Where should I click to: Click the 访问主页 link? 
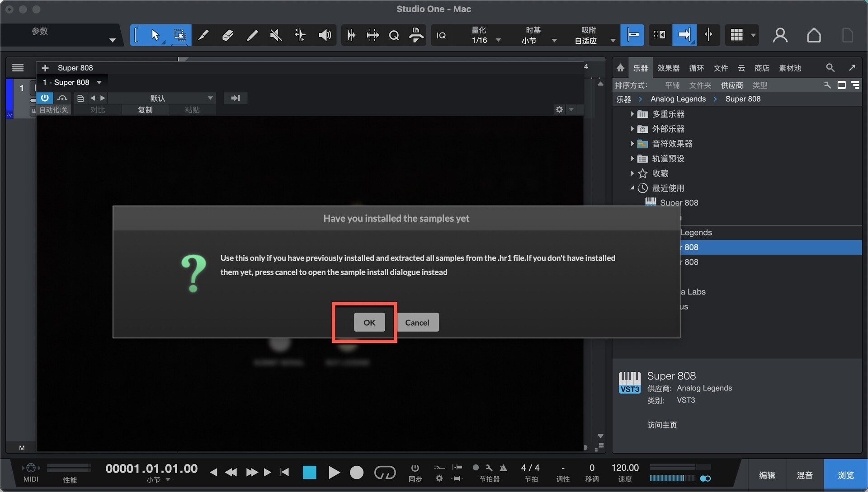[x=662, y=425]
